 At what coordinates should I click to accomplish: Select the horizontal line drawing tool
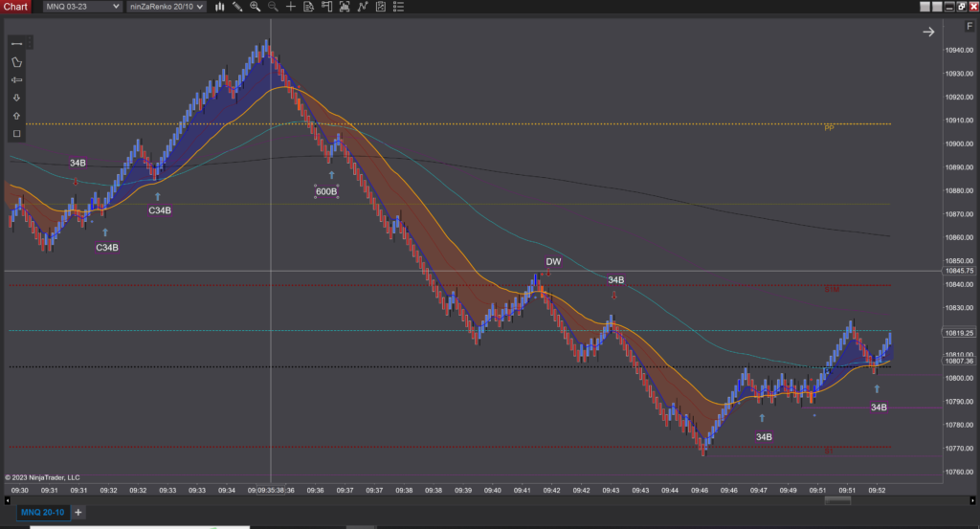(x=17, y=44)
